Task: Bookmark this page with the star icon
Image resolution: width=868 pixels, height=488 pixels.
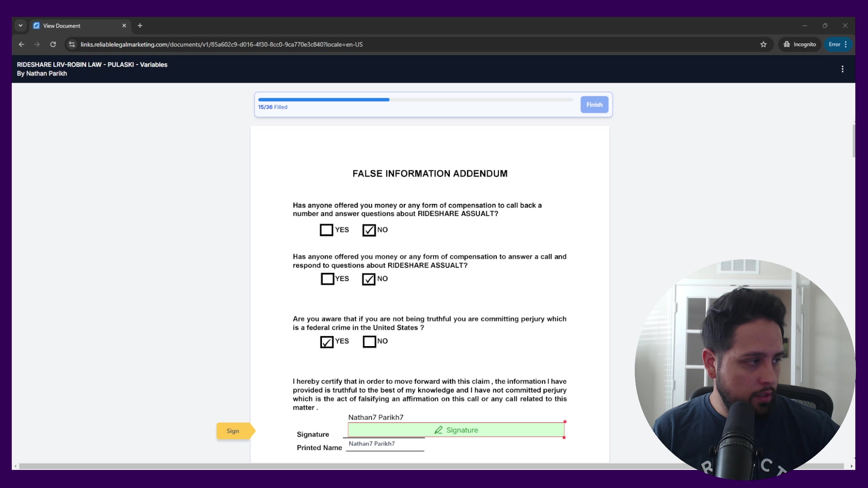Action: [x=764, y=44]
